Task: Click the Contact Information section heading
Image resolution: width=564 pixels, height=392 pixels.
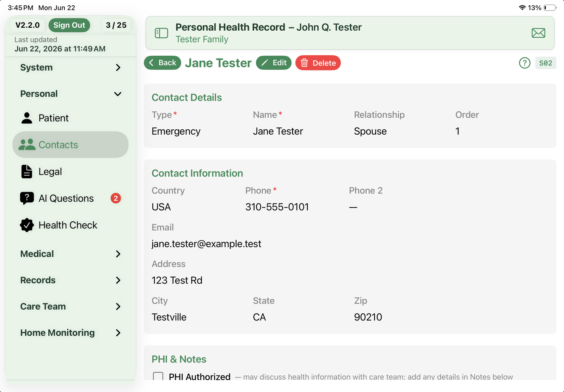Action: tap(197, 173)
